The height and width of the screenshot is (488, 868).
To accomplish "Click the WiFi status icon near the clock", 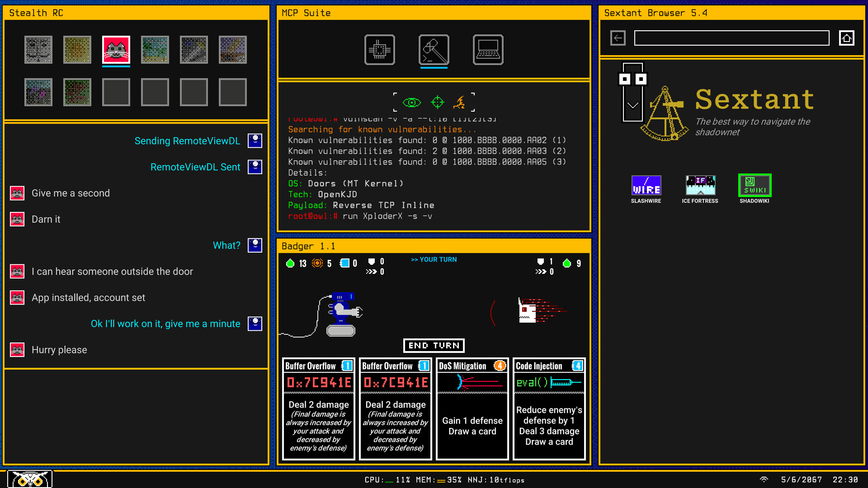I will [x=764, y=480].
